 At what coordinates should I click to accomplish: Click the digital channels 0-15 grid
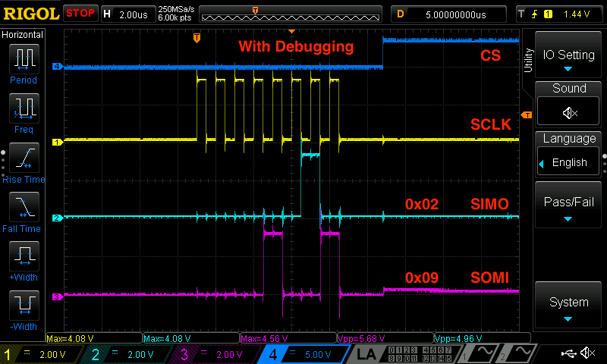coord(420,354)
